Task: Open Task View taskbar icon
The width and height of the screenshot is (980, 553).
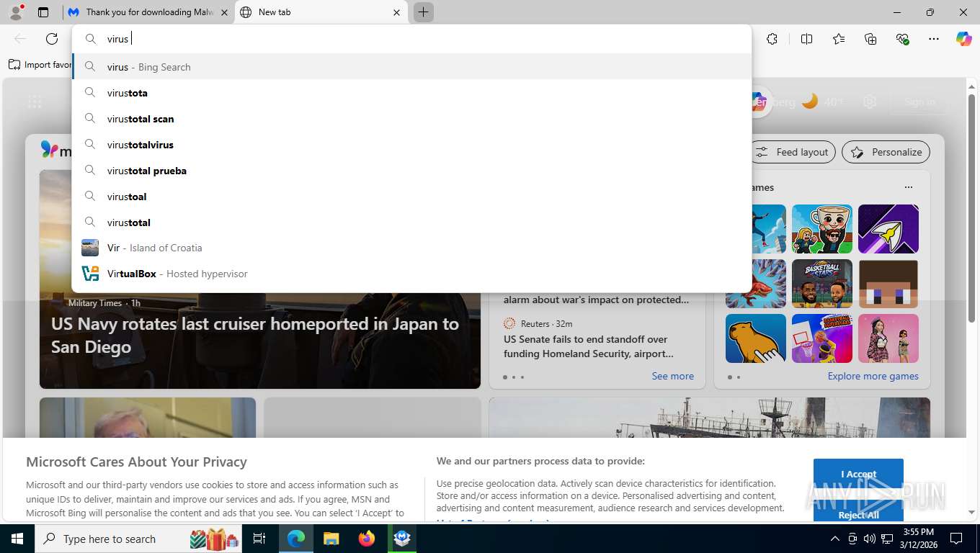Action: pyautogui.click(x=259, y=539)
